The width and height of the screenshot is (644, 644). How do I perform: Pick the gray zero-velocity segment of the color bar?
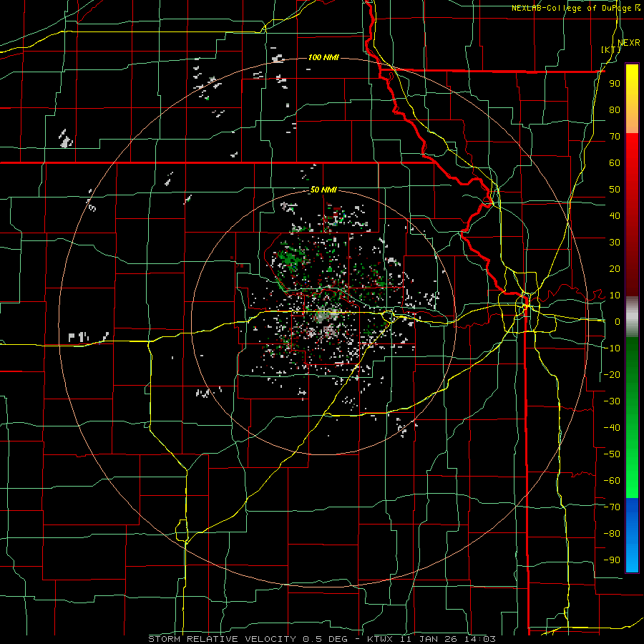[632, 317]
